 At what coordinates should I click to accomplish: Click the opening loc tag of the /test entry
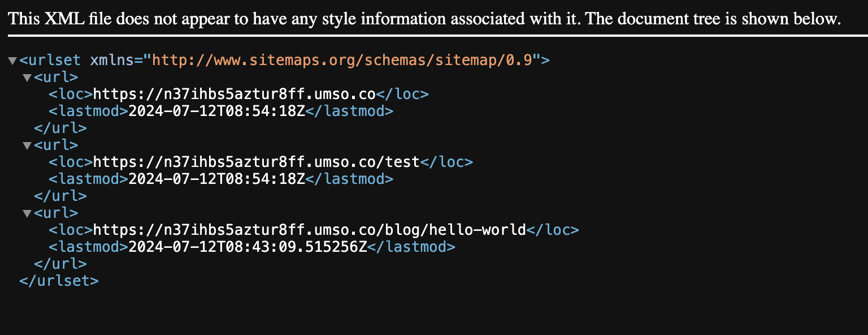[x=71, y=162]
